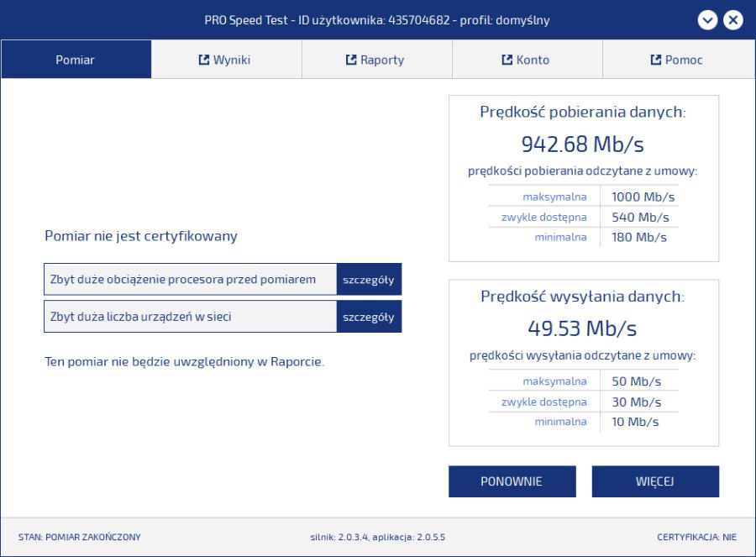Image resolution: width=756 pixels, height=557 pixels.
Task: Close the PRO Speed Test window
Action: [x=733, y=20]
